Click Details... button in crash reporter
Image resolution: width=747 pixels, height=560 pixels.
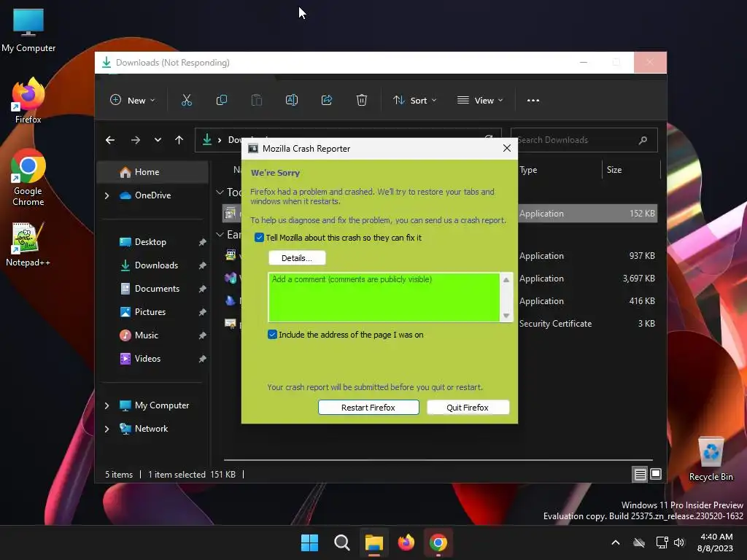click(x=297, y=258)
